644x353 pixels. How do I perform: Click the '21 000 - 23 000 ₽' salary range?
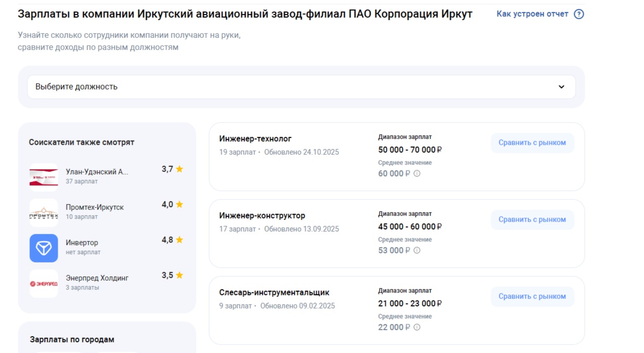tap(410, 303)
